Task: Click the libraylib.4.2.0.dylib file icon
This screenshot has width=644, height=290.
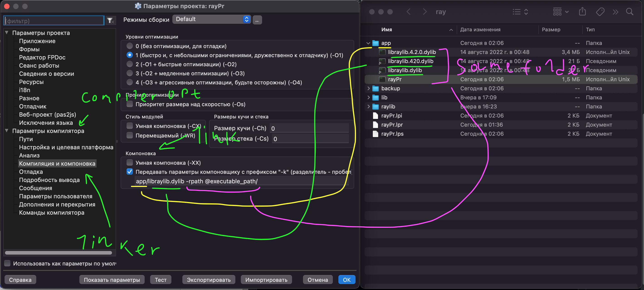Action: (382, 52)
